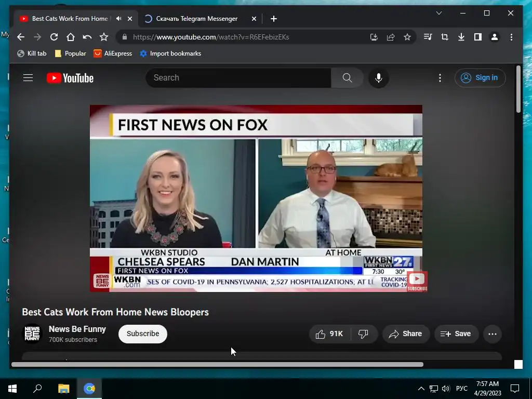Save the video to a playlist
The image size is (532, 399).
pyautogui.click(x=456, y=334)
